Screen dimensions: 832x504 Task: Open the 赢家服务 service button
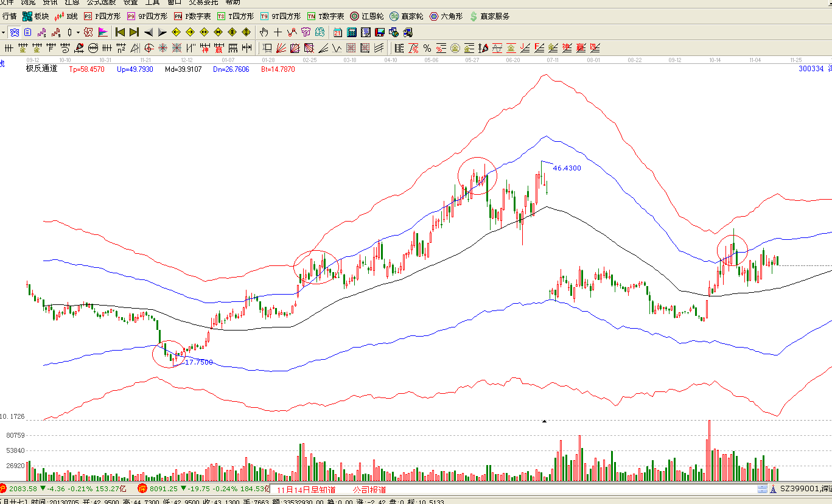pyautogui.click(x=489, y=16)
